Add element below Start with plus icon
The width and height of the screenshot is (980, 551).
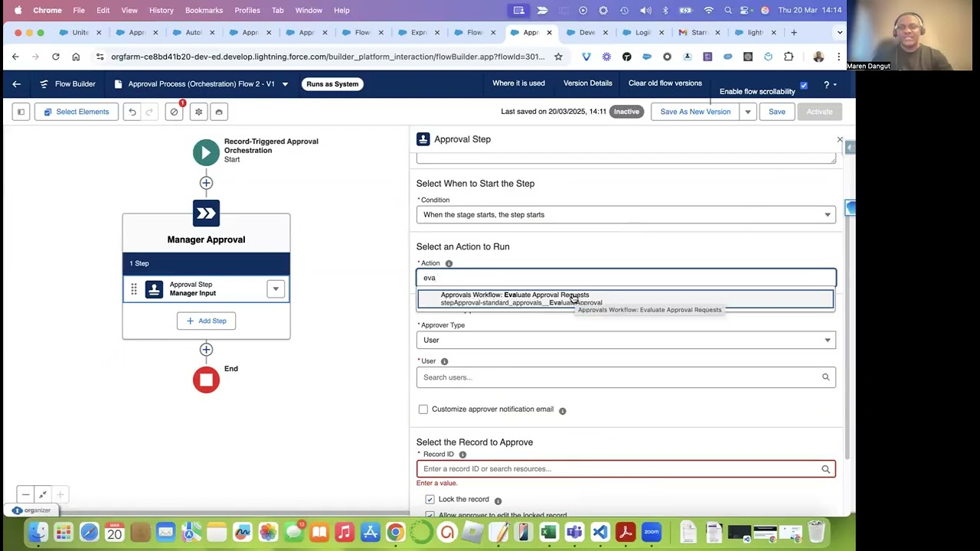pos(206,183)
